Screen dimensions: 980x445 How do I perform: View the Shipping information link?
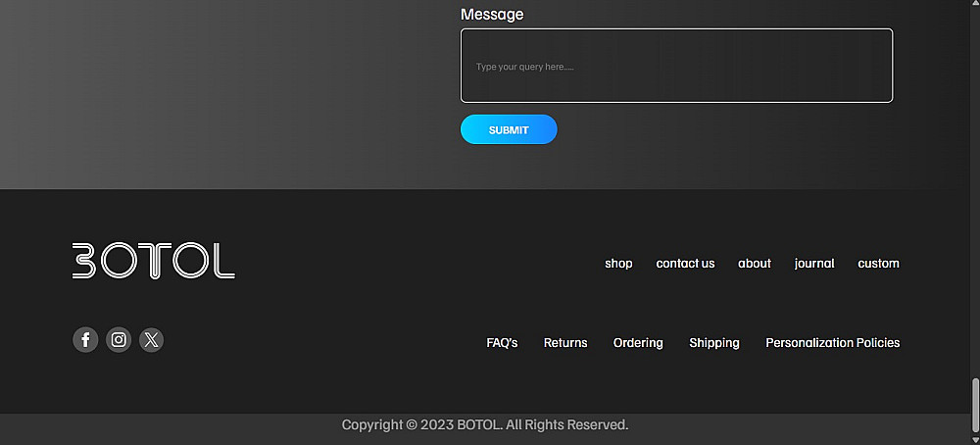tap(714, 342)
